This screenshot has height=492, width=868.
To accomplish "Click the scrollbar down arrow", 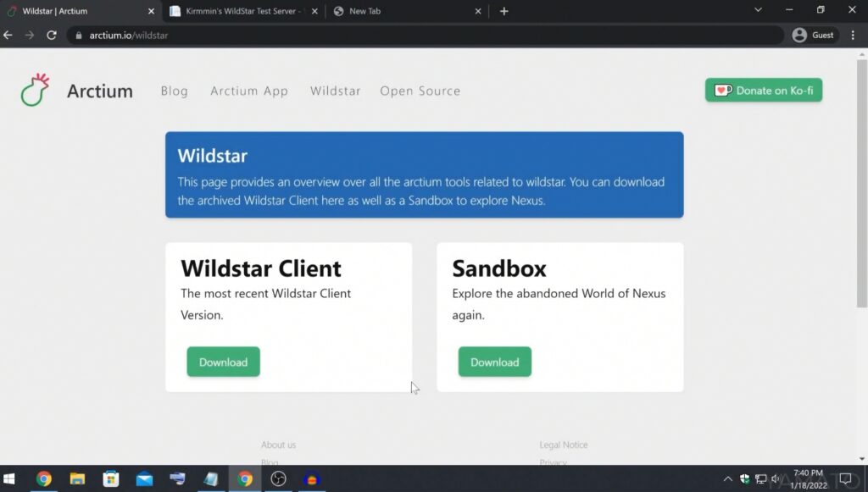I will 862,458.
